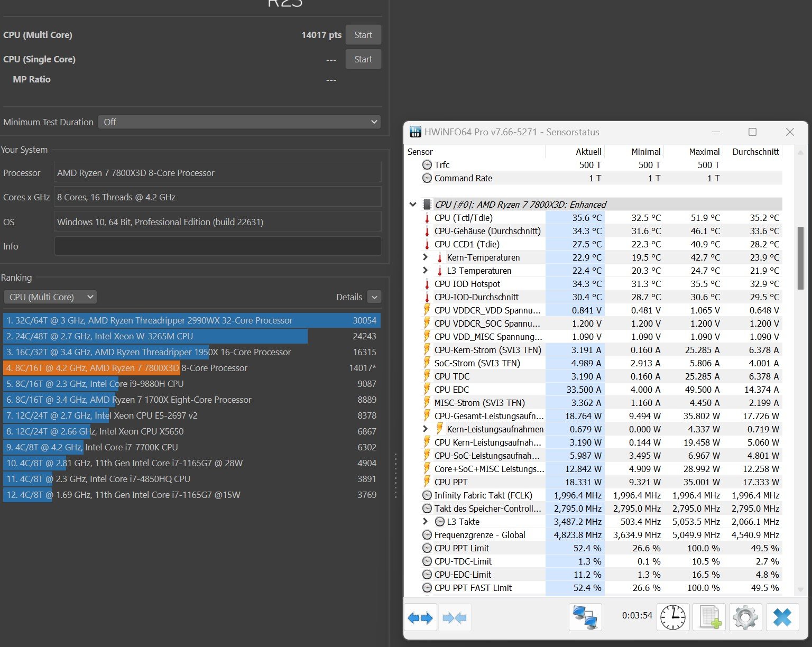812x647 pixels.
Task: Click clock icon of CPU PPT Limit row
Action: pyautogui.click(x=427, y=548)
